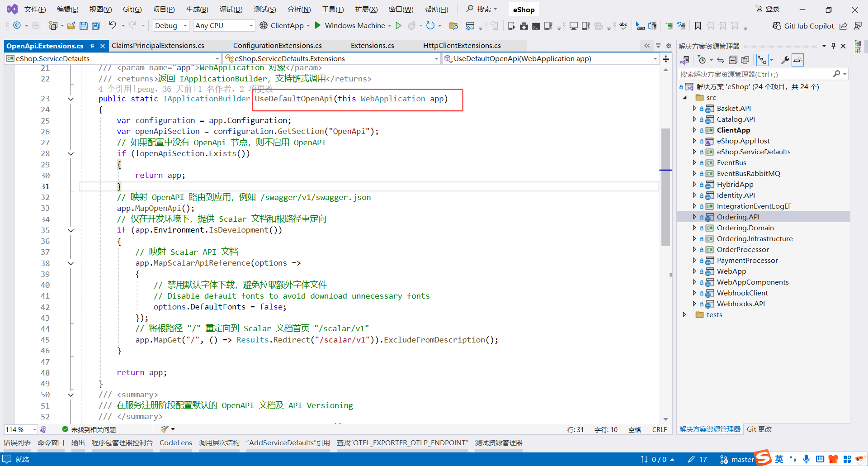
Task: Collapse all items in Solution Explorer
Action: pos(733,60)
